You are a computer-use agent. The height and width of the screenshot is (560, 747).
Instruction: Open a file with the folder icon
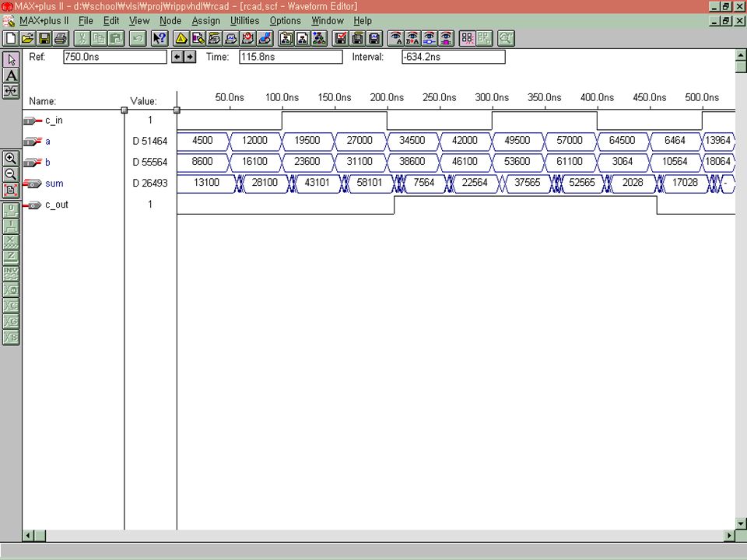[x=27, y=38]
